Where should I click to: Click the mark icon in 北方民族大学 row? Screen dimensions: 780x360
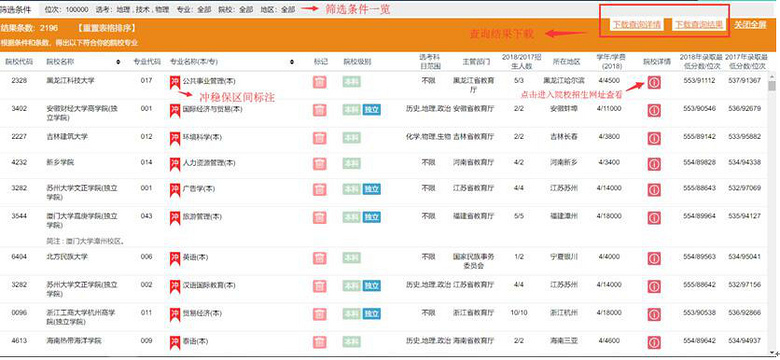coord(320,258)
